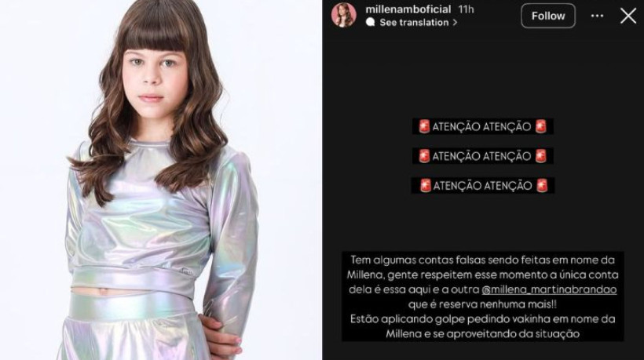The image size is (644, 360).
Task: Click the left siren emoji on first ATENÇÃO banner
Action: point(424,126)
